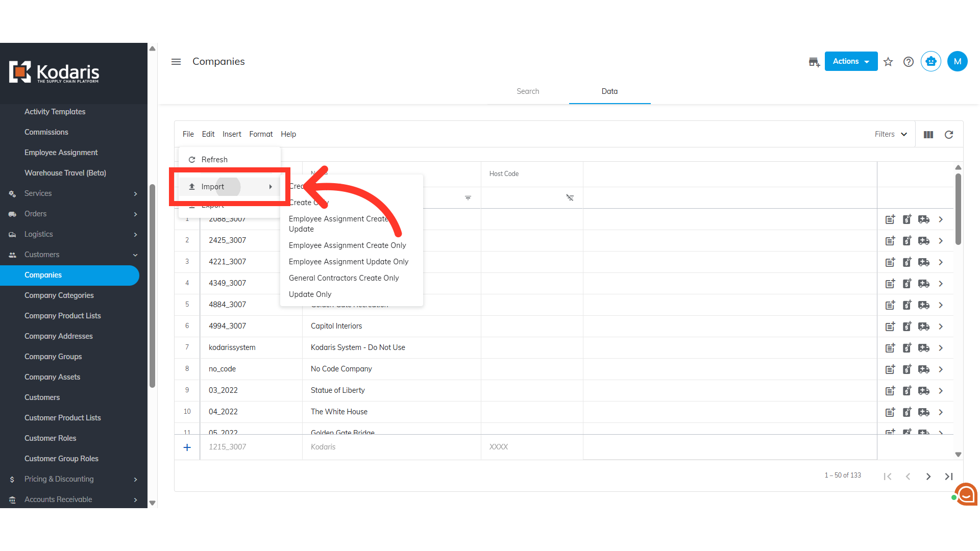Click the robot assistant icon
The image size is (980, 551).
pyautogui.click(x=931, y=62)
